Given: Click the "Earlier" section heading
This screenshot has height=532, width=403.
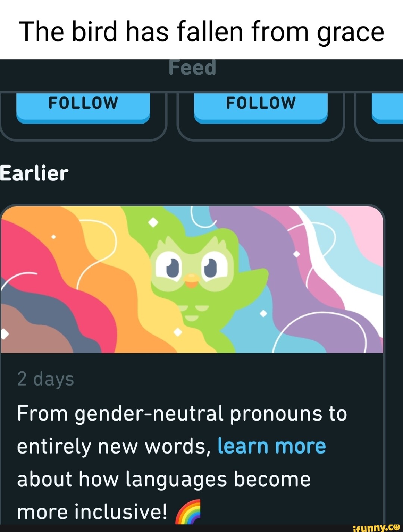Looking at the screenshot, I should point(34,173).
